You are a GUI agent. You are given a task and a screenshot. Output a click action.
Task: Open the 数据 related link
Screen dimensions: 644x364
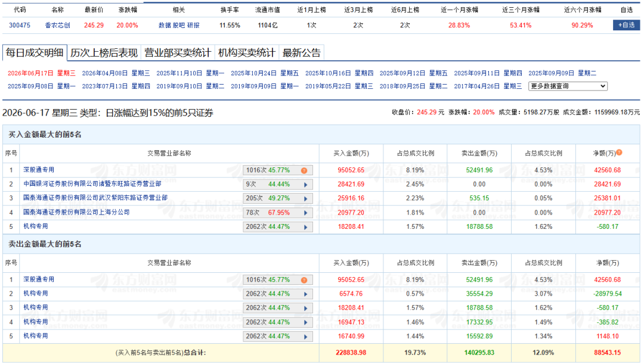tap(165, 26)
